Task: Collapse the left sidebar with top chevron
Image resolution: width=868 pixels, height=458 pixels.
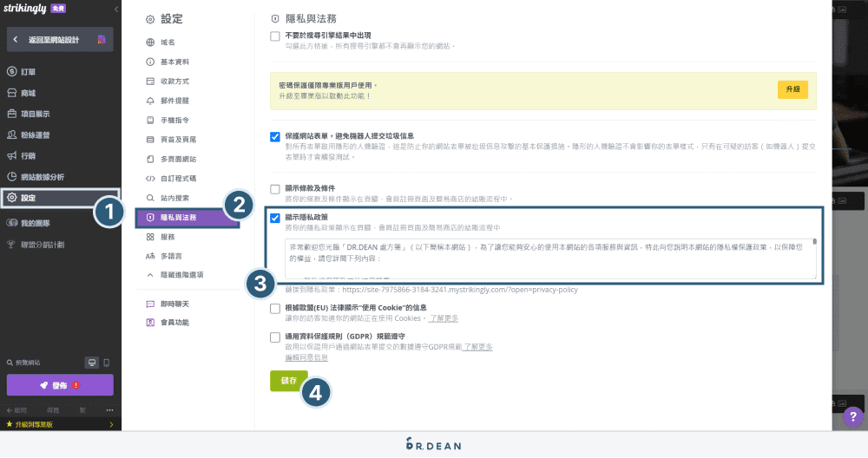Action: [x=115, y=10]
